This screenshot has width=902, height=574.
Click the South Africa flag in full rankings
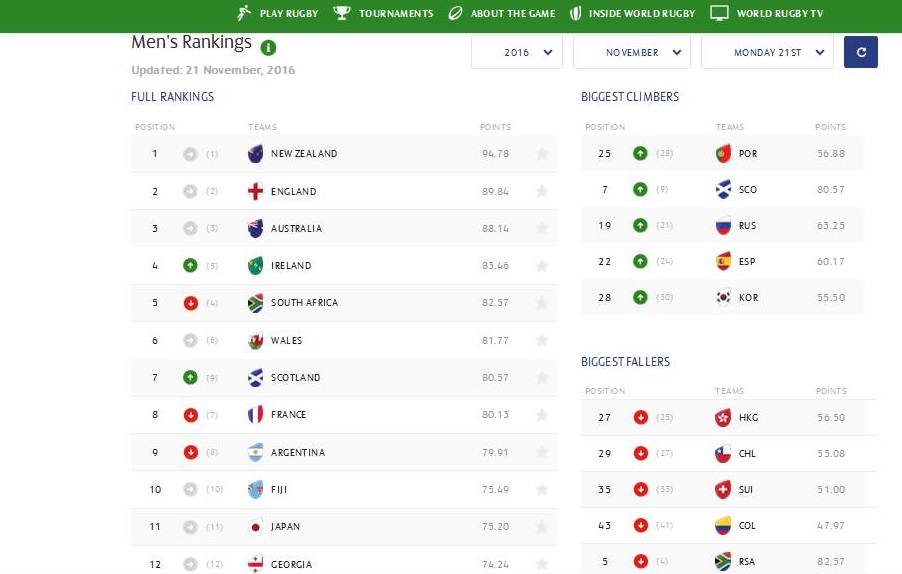point(256,303)
